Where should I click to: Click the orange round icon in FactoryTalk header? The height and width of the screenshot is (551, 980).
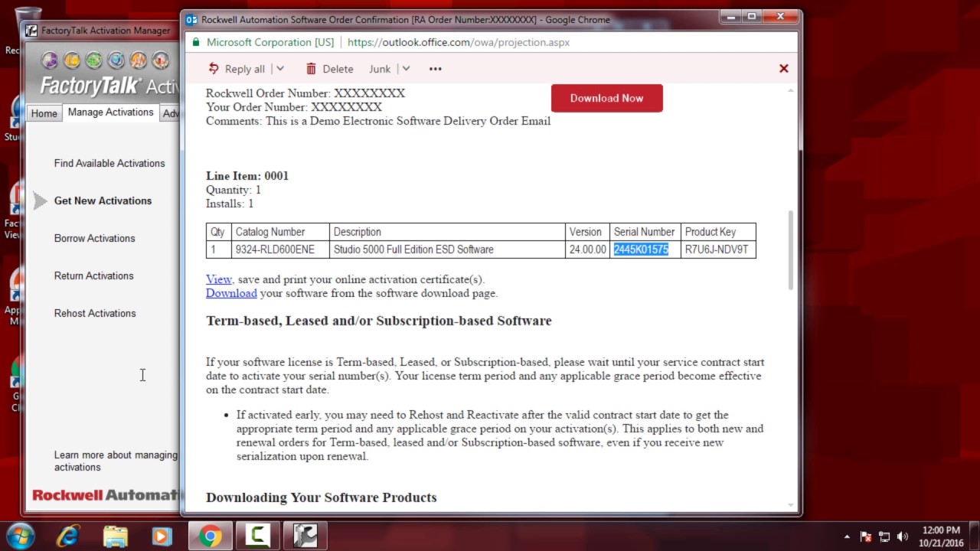pyautogui.click(x=139, y=60)
